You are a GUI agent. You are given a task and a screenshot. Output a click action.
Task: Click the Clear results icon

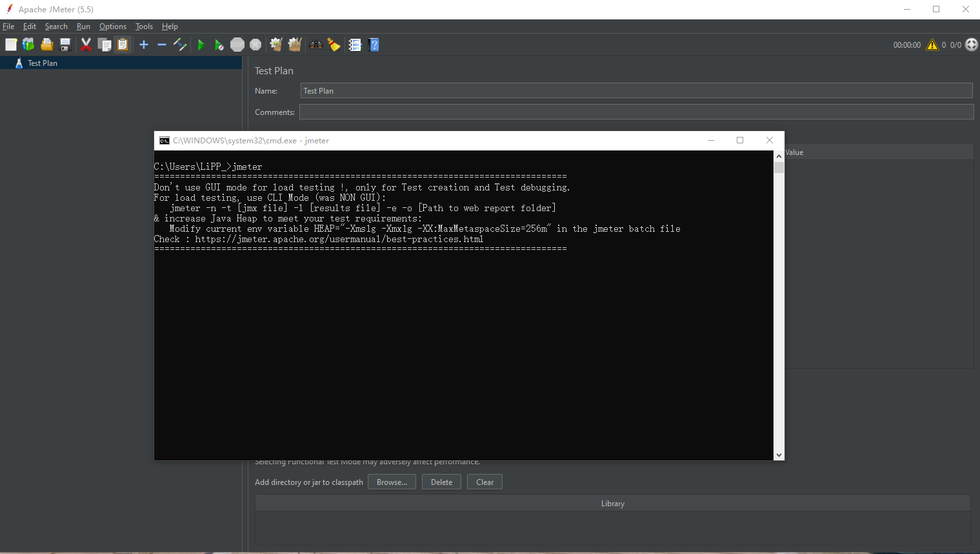(276, 45)
